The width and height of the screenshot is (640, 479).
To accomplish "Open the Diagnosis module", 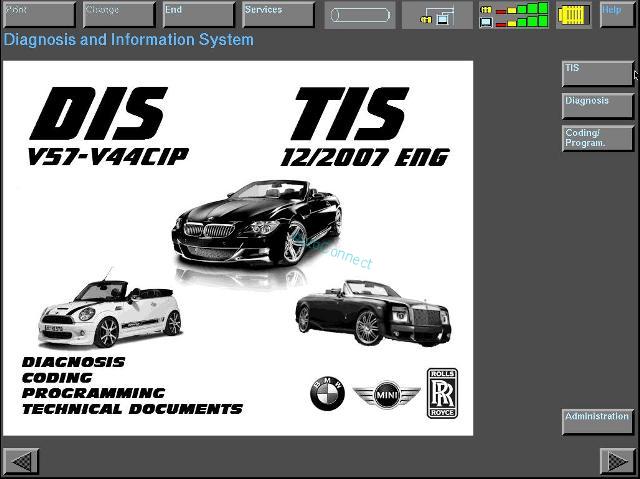I will (x=598, y=106).
